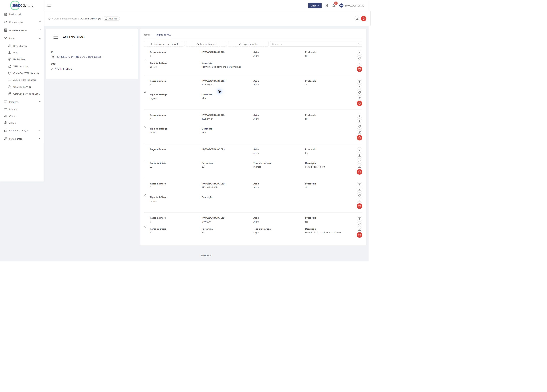
Task: Move rule 3 to the top
Action: tap(359, 82)
